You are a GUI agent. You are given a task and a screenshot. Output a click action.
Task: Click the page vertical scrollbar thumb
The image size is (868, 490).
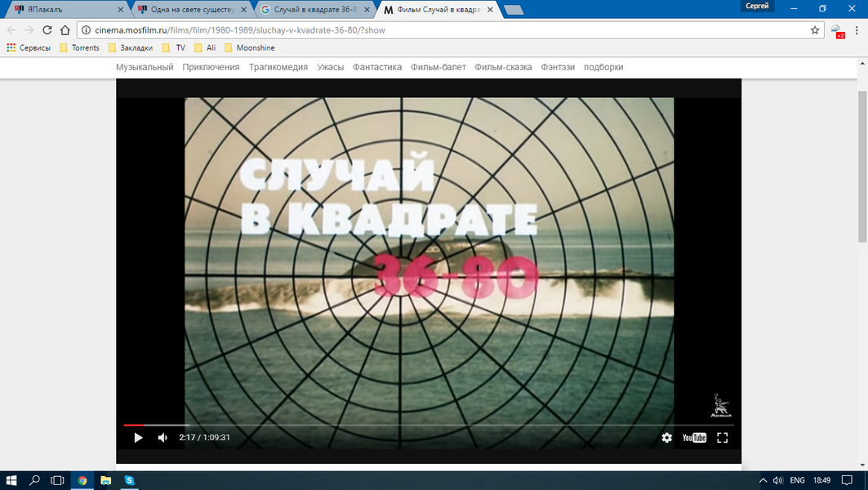coord(862,166)
